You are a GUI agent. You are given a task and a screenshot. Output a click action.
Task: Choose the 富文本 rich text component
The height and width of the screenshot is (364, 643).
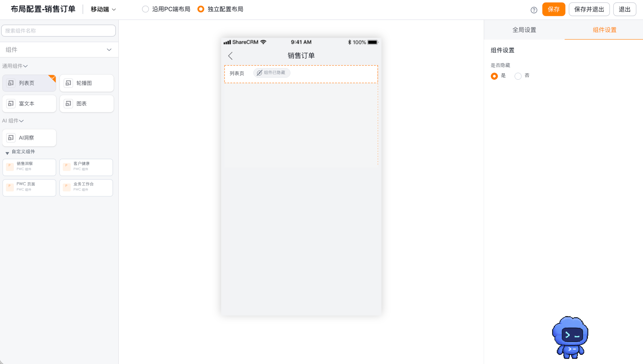tap(29, 103)
